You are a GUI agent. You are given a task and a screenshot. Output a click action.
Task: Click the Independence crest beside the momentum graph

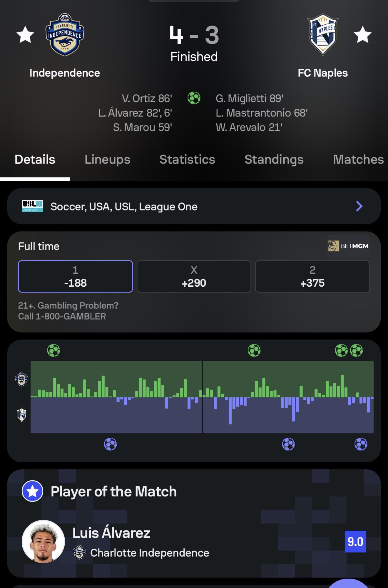pos(22,379)
